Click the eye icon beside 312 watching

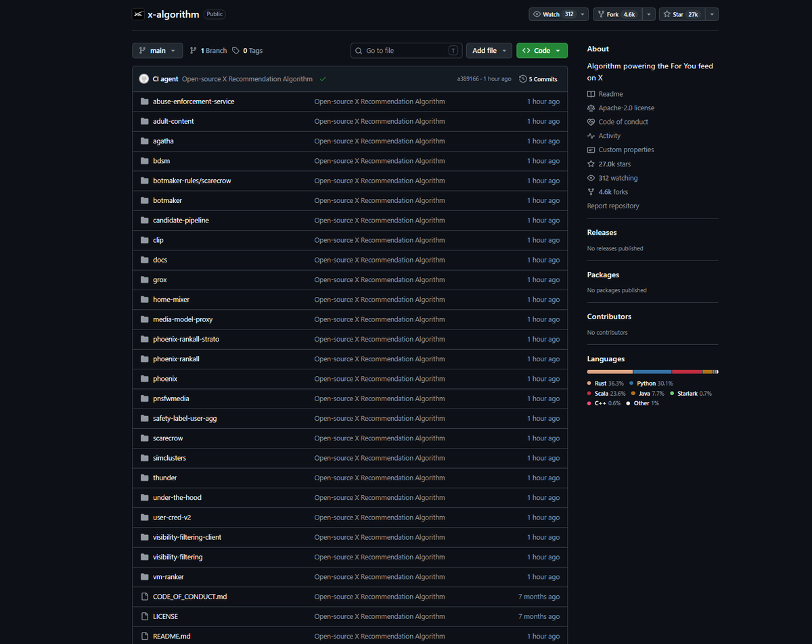pos(591,179)
